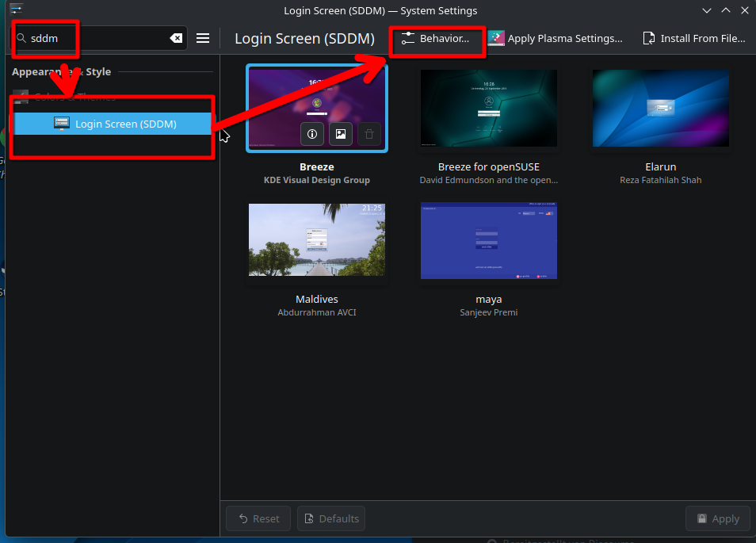Click the window menu icon in titlebar
The image size is (756, 543).
click(x=15, y=10)
